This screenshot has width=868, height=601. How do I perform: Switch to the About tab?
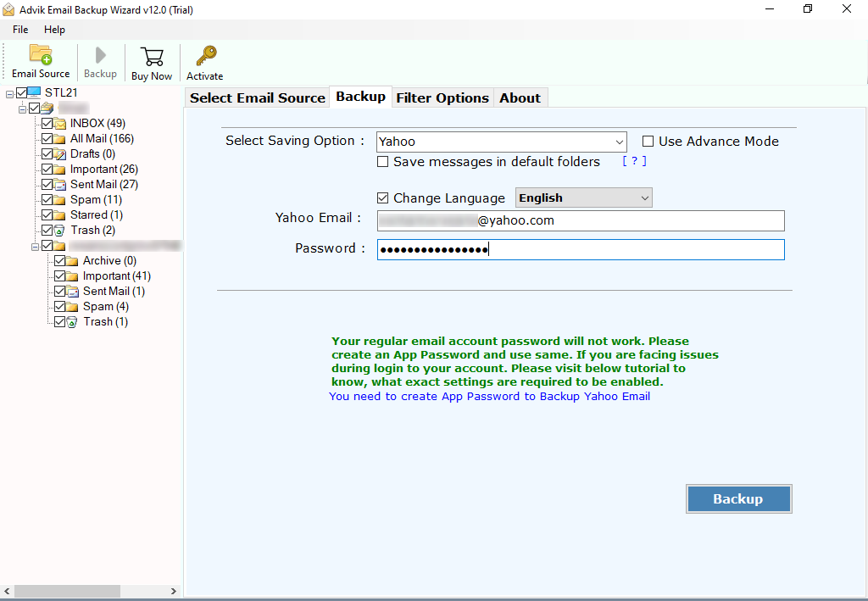520,98
